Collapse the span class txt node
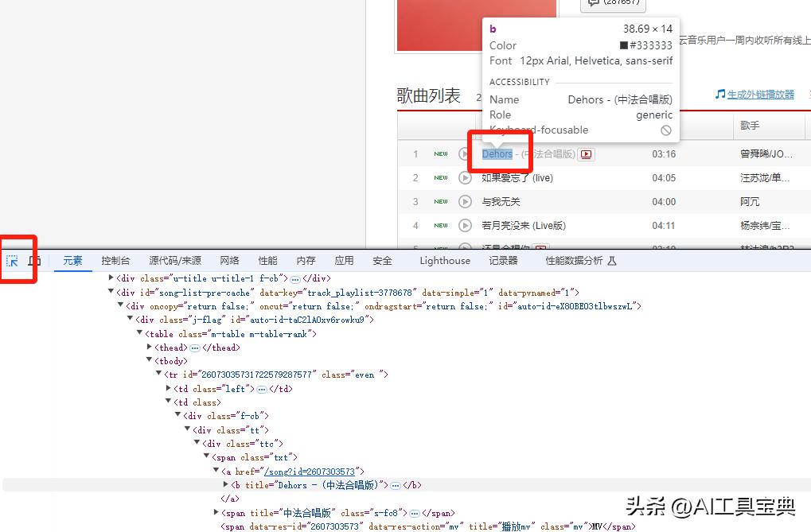 pos(207,456)
